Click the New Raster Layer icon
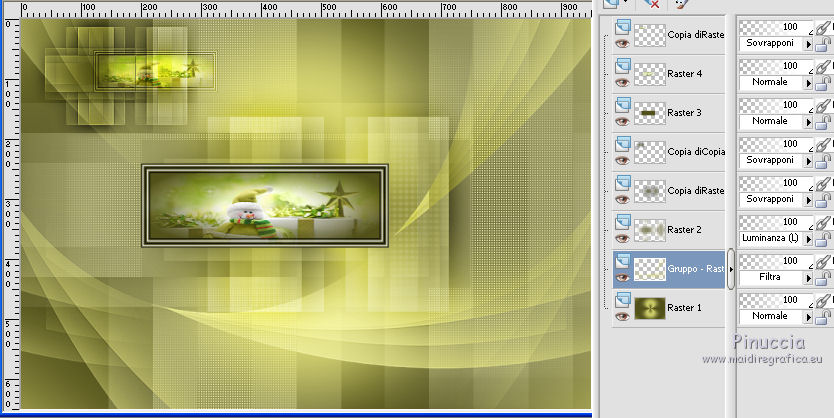This screenshot has width=834, height=418. pos(612,3)
